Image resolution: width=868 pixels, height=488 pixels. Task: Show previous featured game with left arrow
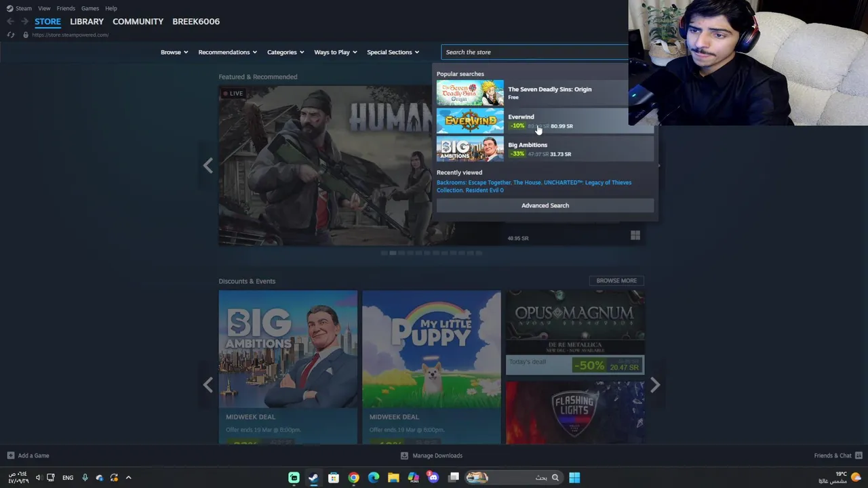pos(208,165)
